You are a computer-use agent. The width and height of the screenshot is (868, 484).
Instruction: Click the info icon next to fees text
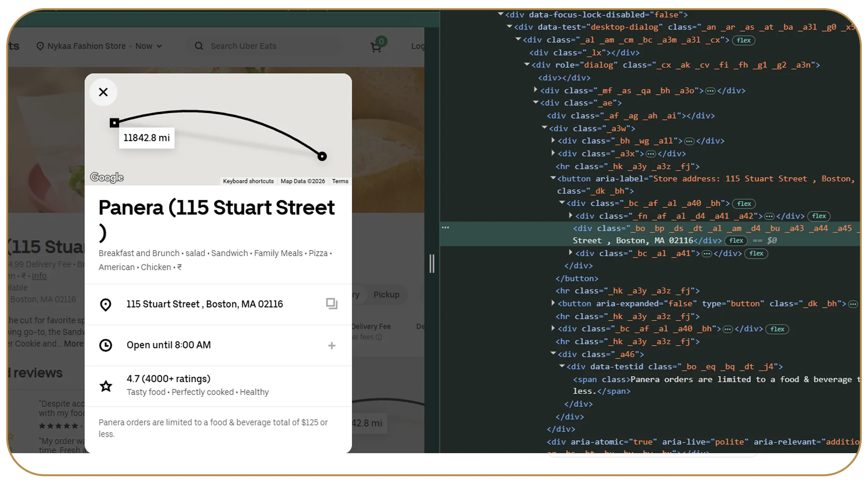coord(379,337)
